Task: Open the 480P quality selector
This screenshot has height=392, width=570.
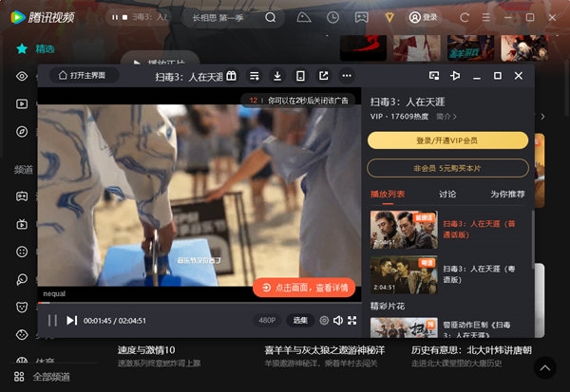Action: pos(268,321)
